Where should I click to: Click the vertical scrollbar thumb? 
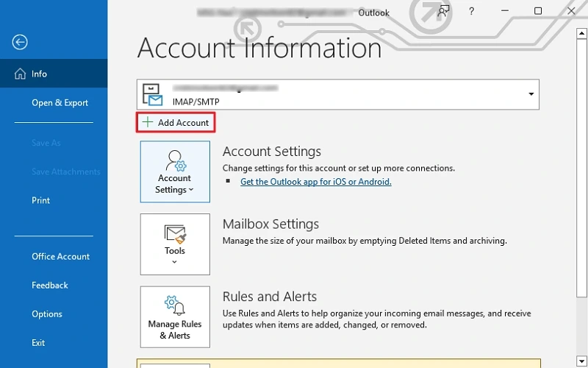[581, 169]
